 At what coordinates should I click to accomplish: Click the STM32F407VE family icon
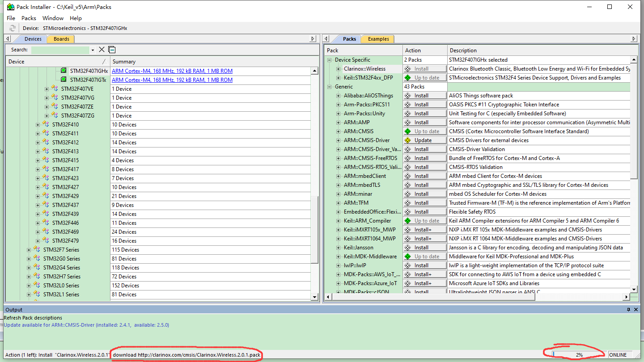point(55,88)
